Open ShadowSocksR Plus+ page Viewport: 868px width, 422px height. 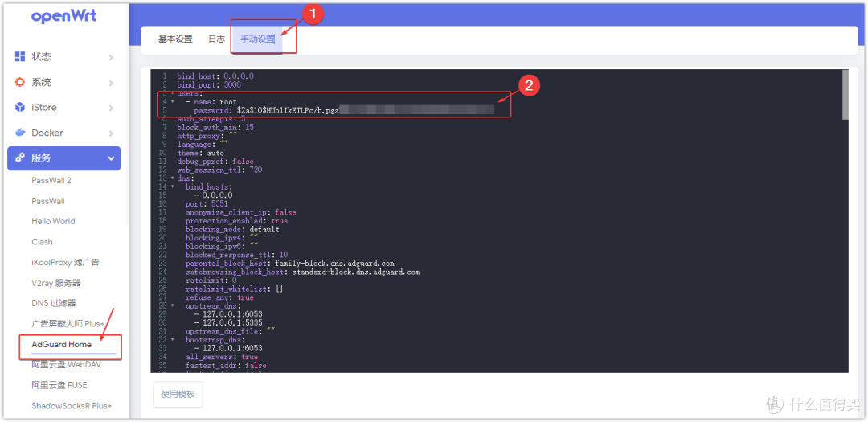(72, 406)
